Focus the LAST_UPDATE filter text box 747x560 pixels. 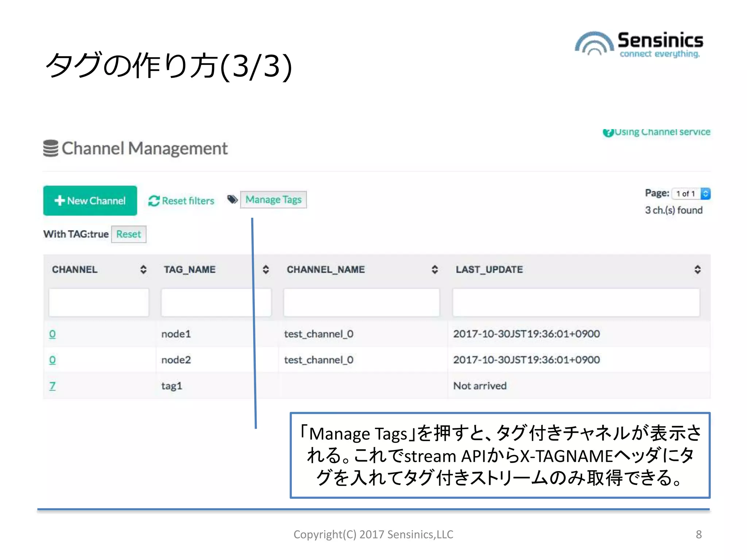576,302
